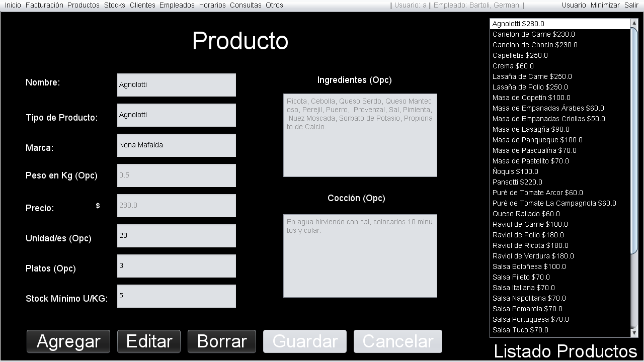Open the Horarios menu
Screen dimensions: 644x362
pyautogui.click(x=212, y=5)
